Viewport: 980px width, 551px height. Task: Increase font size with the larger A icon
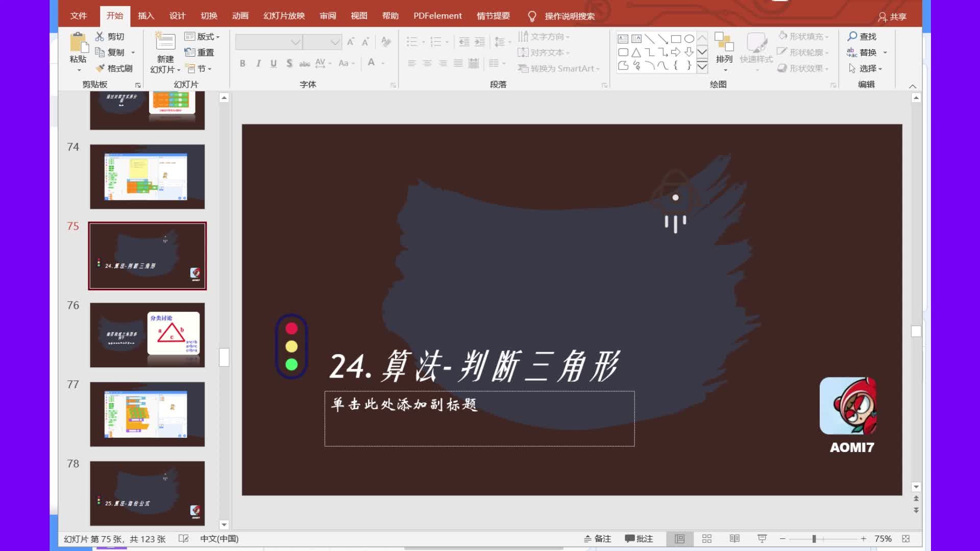click(x=351, y=42)
